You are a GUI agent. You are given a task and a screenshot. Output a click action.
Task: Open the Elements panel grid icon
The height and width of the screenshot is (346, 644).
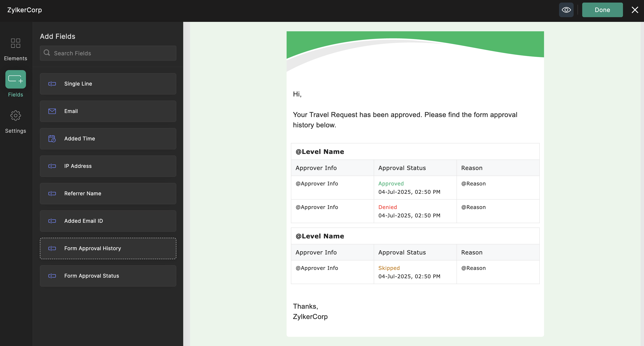15,43
